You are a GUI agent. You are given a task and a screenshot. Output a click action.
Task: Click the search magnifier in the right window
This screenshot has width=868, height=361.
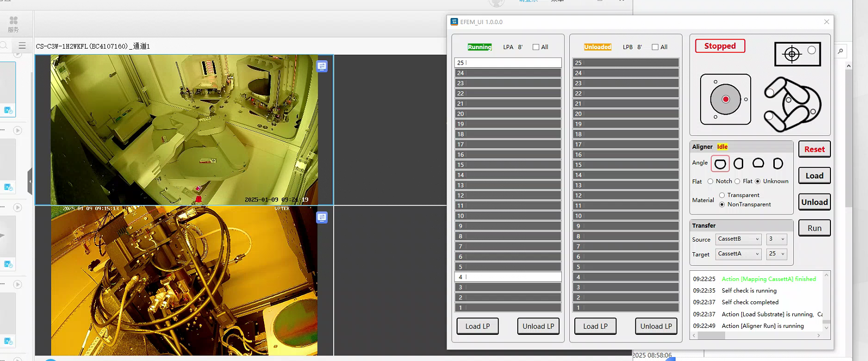pyautogui.click(x=840, y=51)
